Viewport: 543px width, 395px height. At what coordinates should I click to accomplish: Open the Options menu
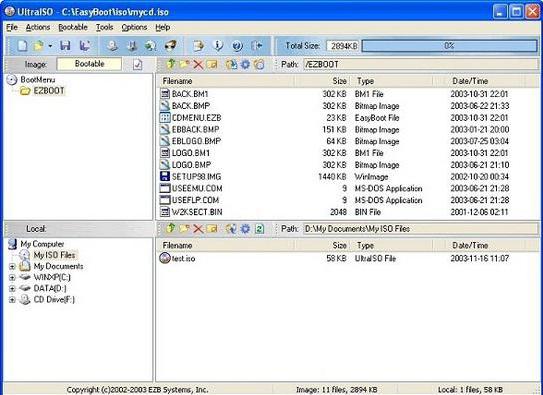[134, 27]
